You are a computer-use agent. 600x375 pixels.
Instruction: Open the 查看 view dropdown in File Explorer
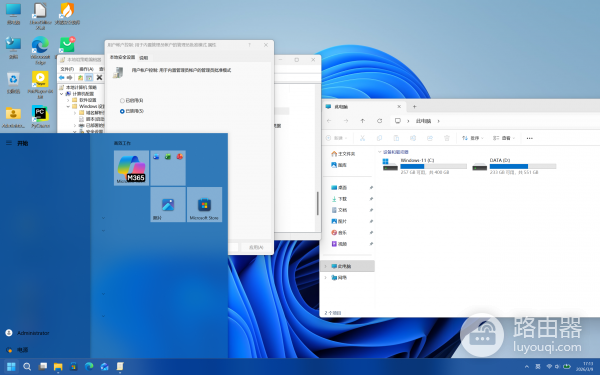click(504, 138)
